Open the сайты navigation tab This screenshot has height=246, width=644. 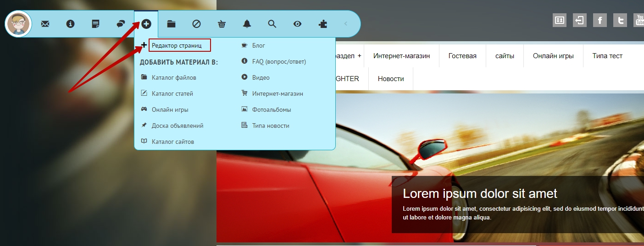[x=505, y=56]
